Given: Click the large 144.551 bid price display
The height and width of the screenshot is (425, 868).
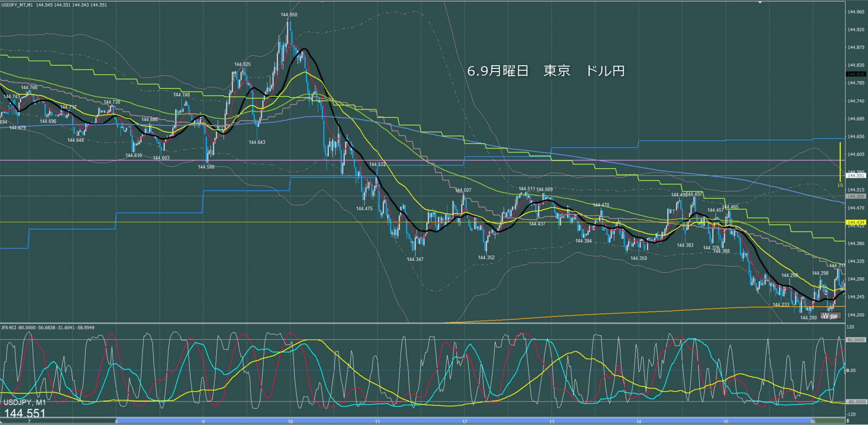Looking at the screenshot, I should coord(25,413).
